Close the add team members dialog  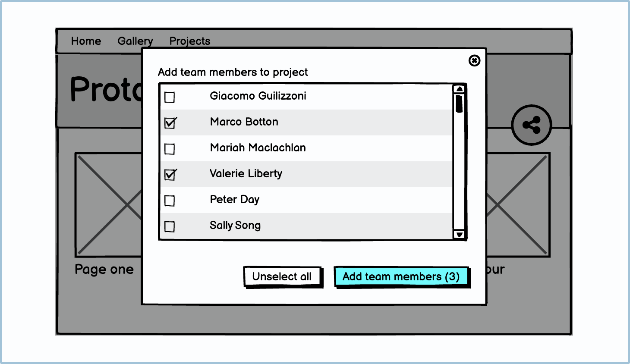click(474, 61)
